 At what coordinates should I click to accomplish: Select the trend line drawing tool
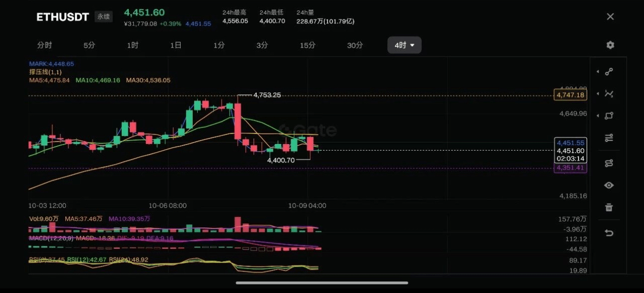(x=609, y=71)
